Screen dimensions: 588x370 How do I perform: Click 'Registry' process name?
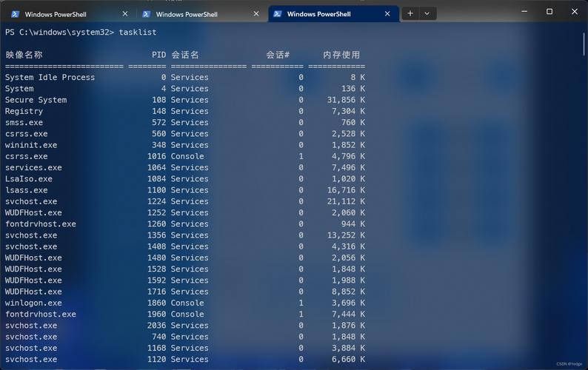(24, 111)
